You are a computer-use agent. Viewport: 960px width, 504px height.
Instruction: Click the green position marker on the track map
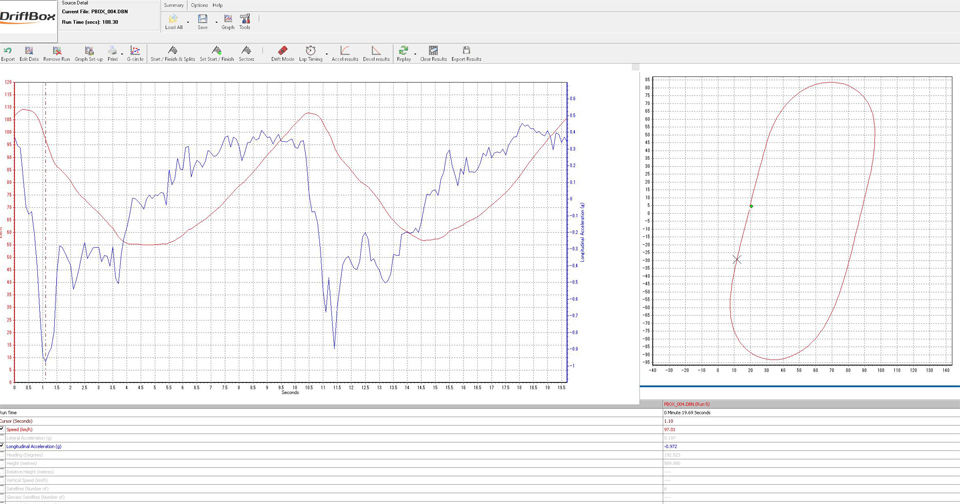click(751, 206)
